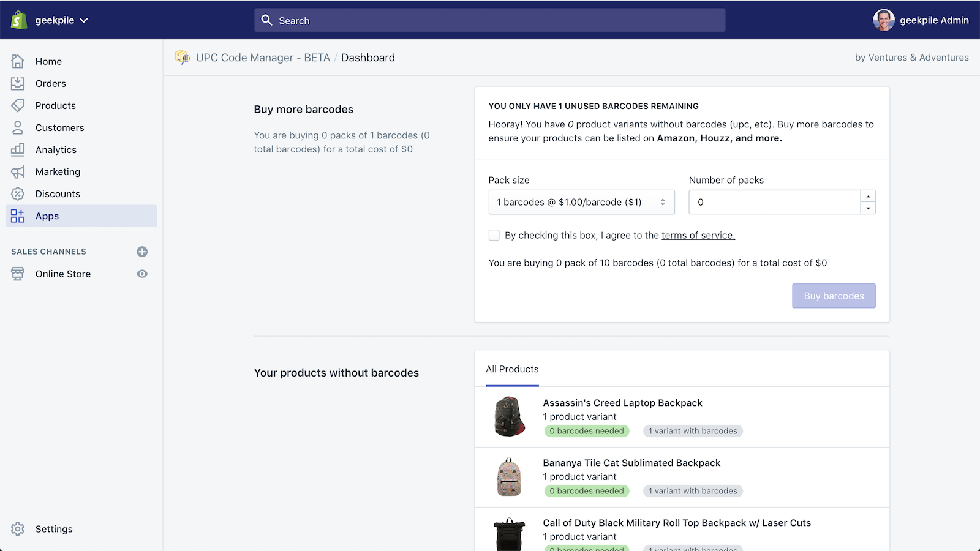Image resolution: width=980 pixels, height=551 pixels.
Task: Check the terms of service agreement box
Action: coord(494,235)
